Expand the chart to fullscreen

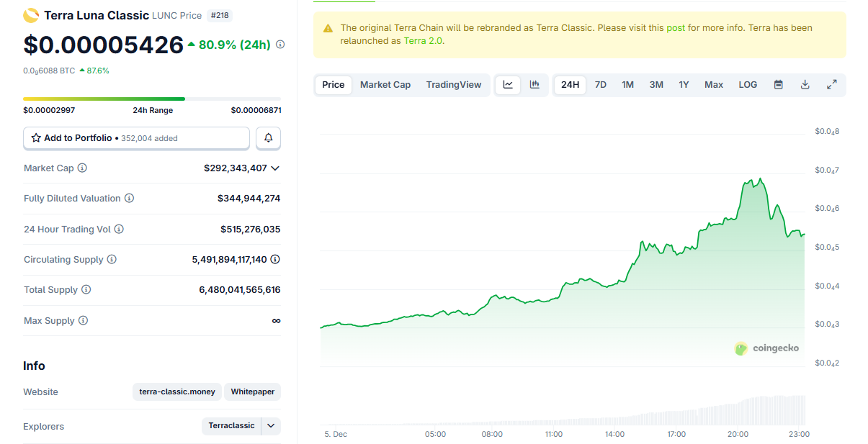click(831, 85)
